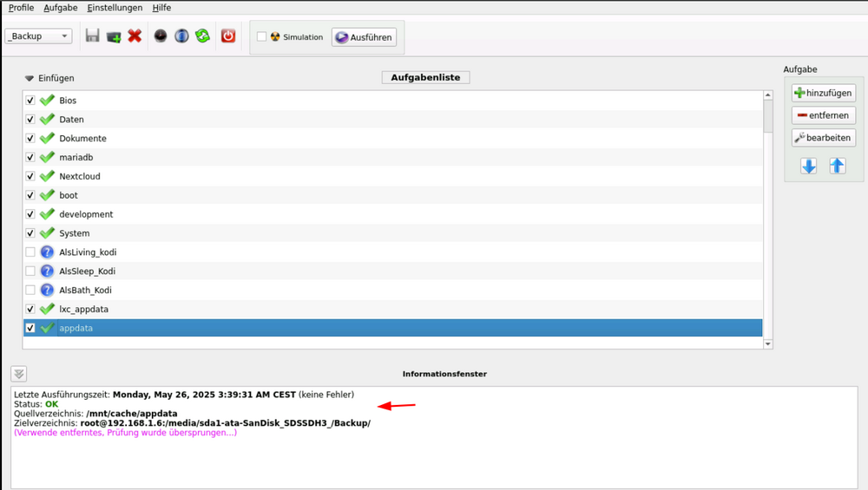Click green checkmark icon for lxc_appdata

47,309
